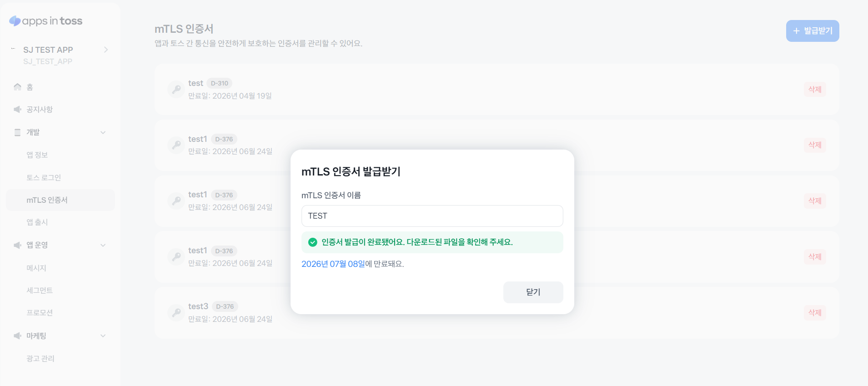Viewport: 868px width, 386px height.
Task: Click the apps in toss logo
Action: 46,21
